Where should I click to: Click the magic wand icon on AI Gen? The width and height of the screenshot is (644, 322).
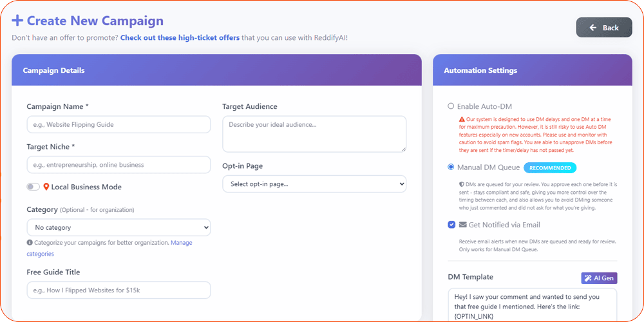coord(587,278)
